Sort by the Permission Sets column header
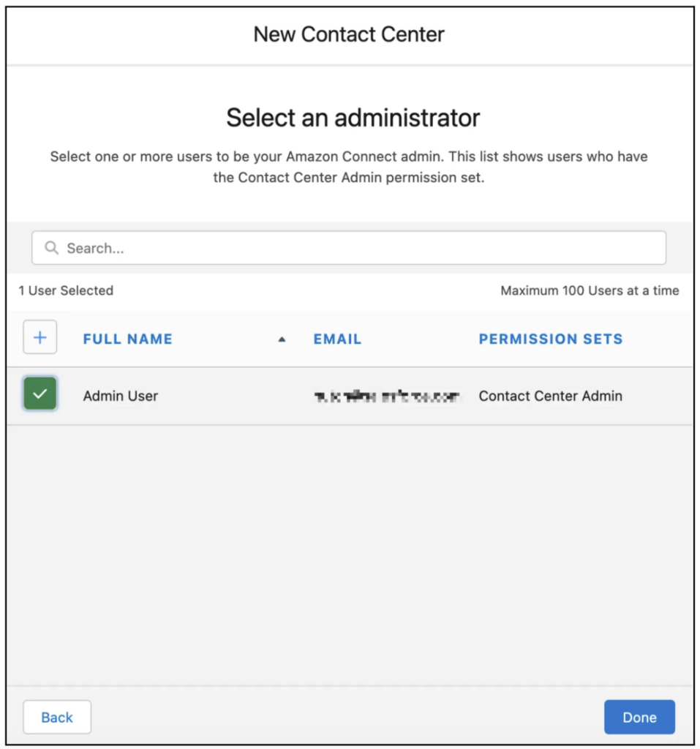 (550, 339)
